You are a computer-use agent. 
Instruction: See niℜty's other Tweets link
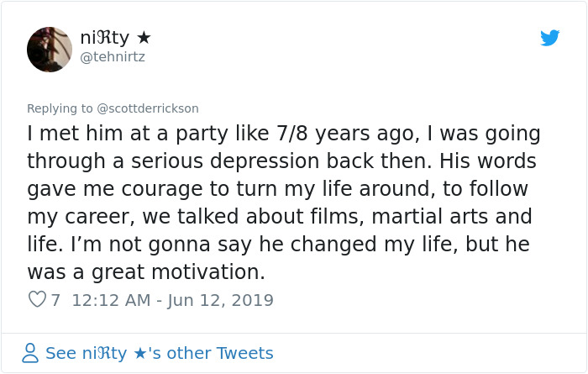(159, 353)
